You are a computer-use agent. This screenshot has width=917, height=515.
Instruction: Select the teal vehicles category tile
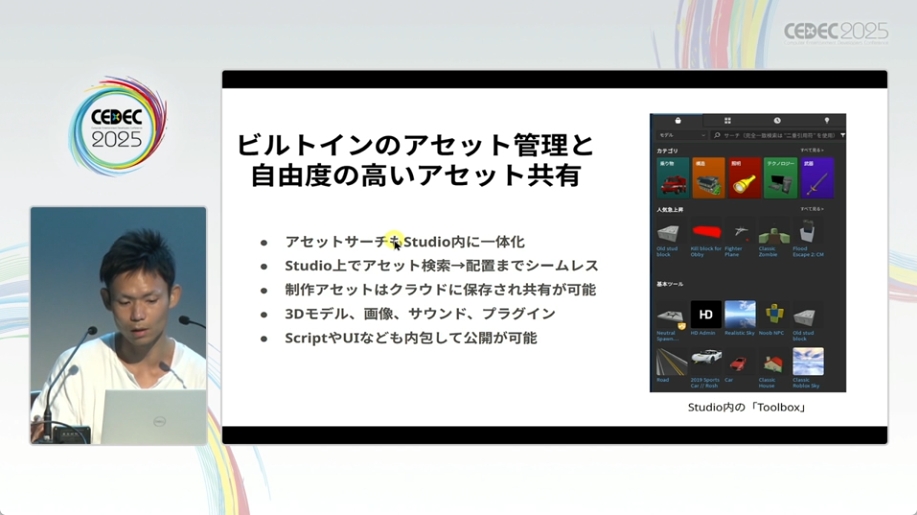click(x=672, y=178)
